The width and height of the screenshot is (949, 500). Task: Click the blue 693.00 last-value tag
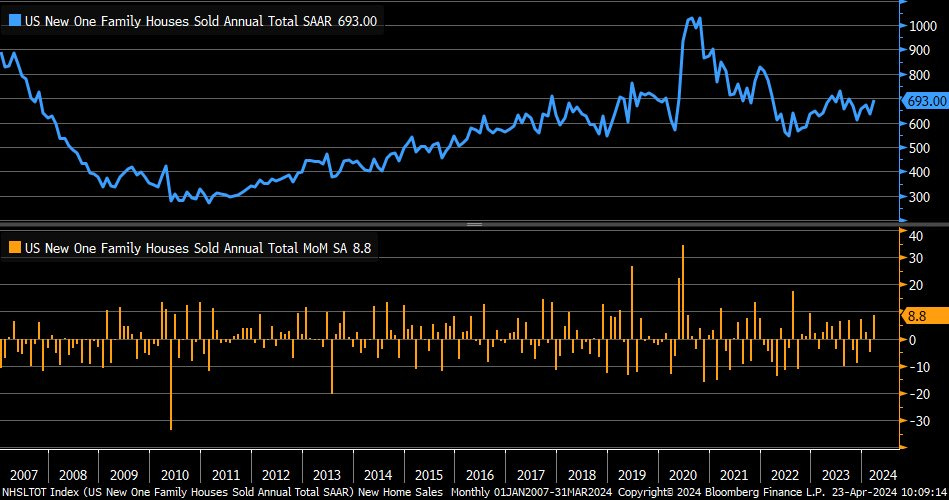click(x=924, y=101)
